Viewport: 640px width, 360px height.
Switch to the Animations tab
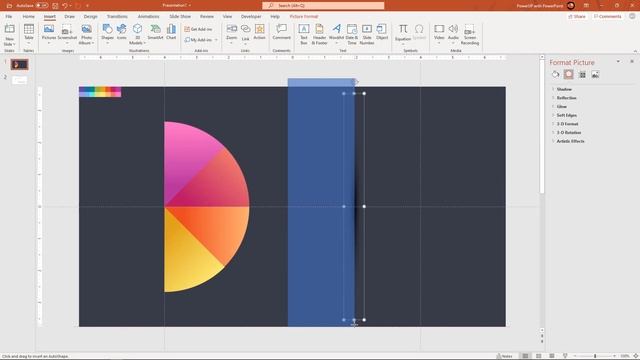click(148, 17)
